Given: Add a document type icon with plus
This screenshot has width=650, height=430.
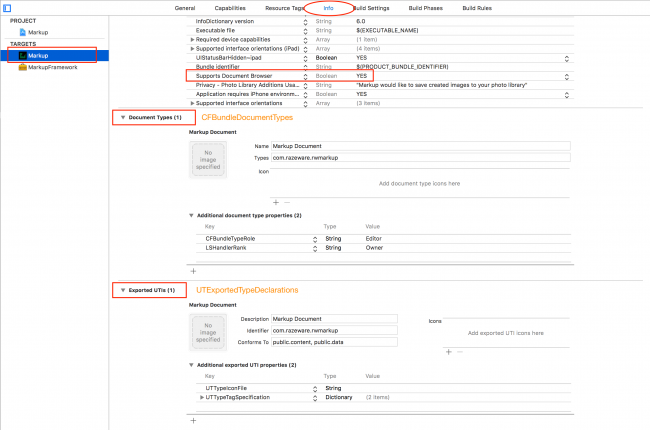Looking at the screenshot, I should pyautogui.click(x=275, y=201).
